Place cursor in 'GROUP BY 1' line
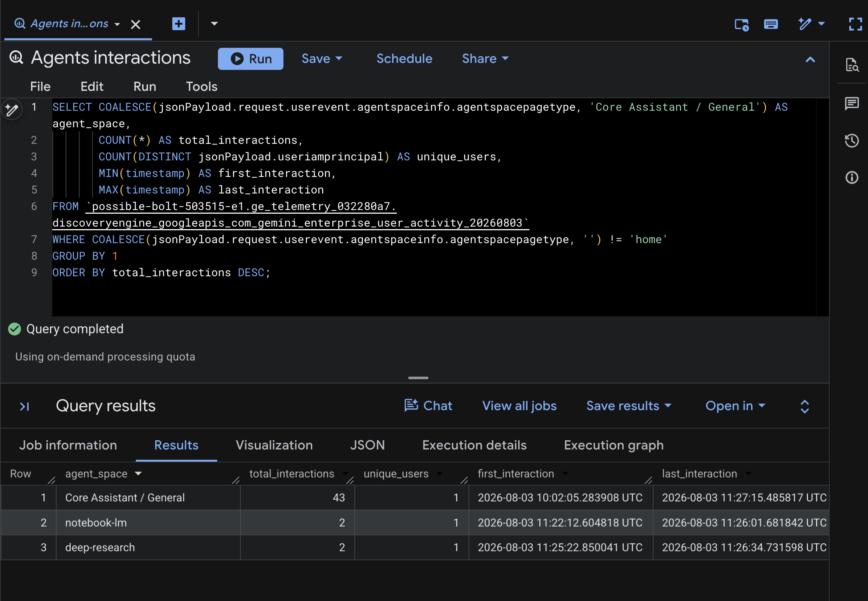868x601 pixels. (x=85, y=256)
